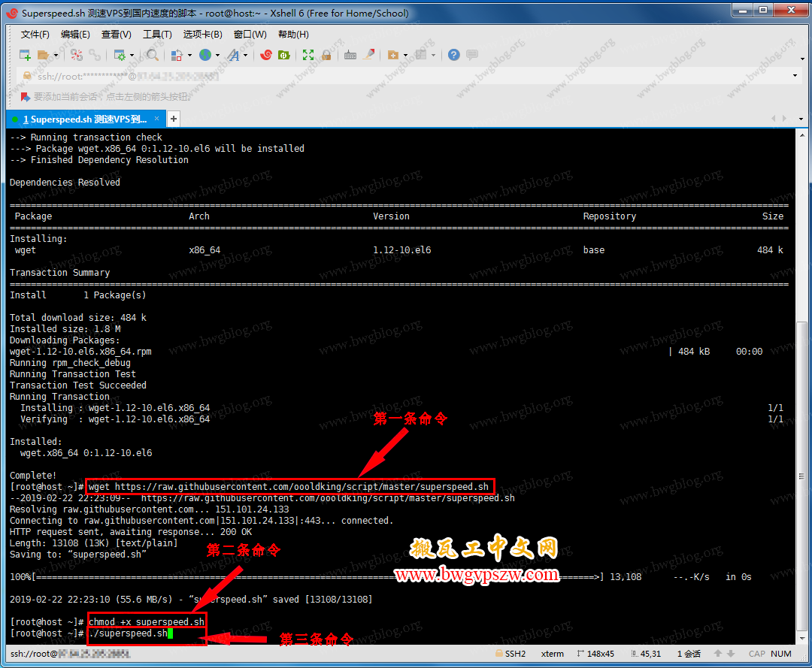Click the Find magnifier icon
Image resolution: width=812 pixels, height=668 pixels.
152,55
